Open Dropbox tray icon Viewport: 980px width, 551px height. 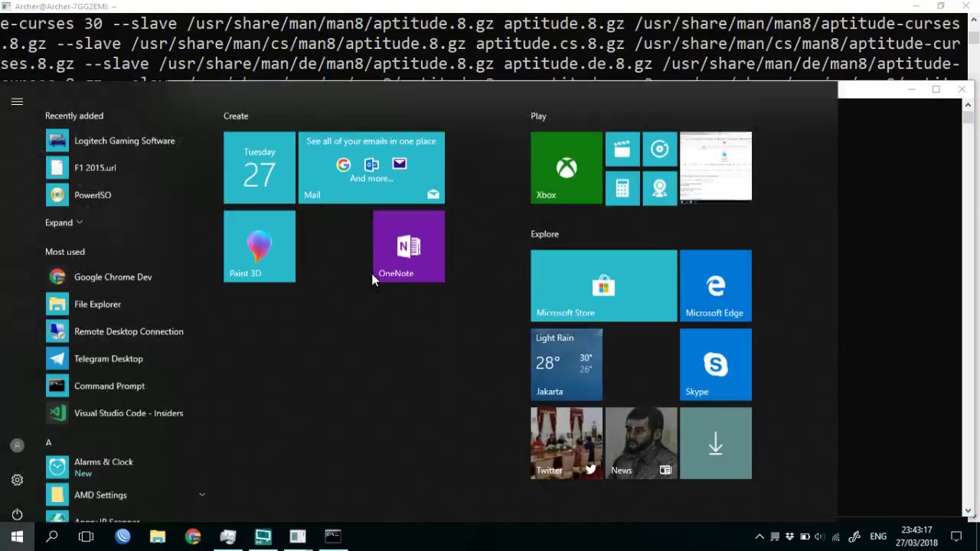click(x=790, y=536)
